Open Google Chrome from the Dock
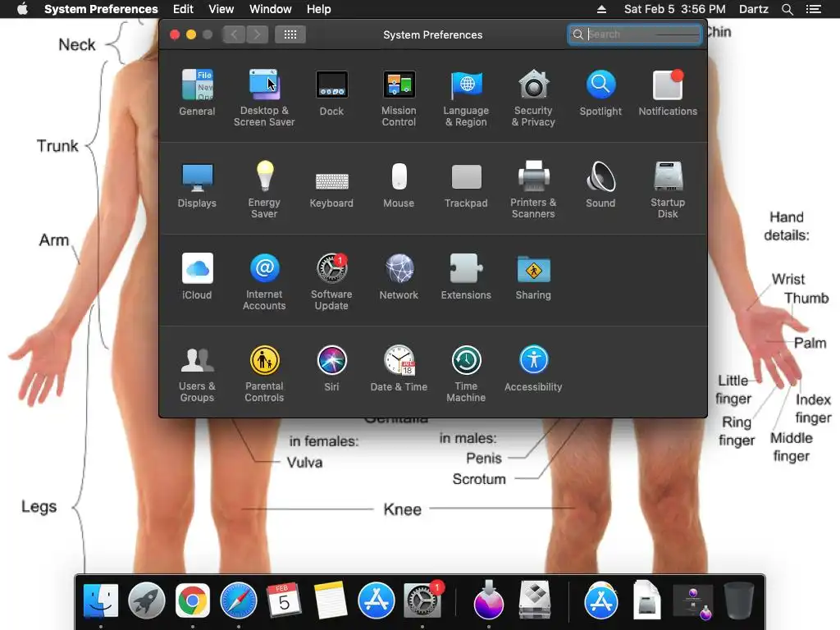The height and width of the screenshot is (630, 840). click(192, 600)
